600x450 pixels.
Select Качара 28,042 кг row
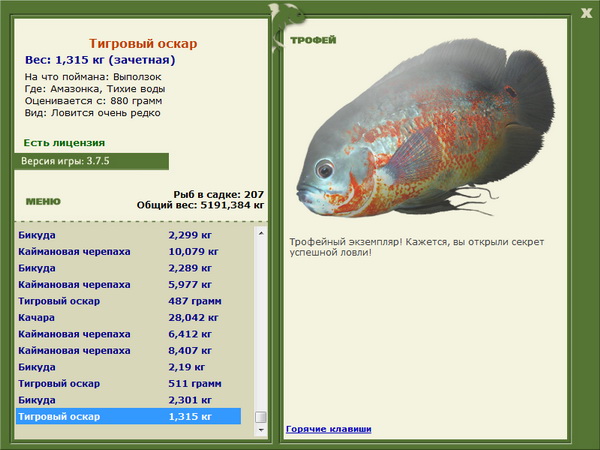129,317
